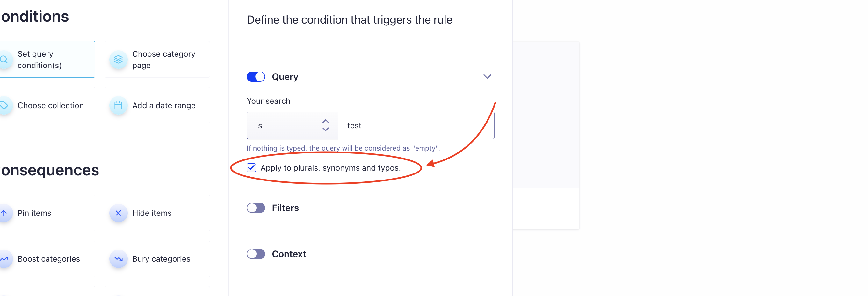Turn on the Context toggle
Screen dimensions: 868x296
tap(256, 254)
